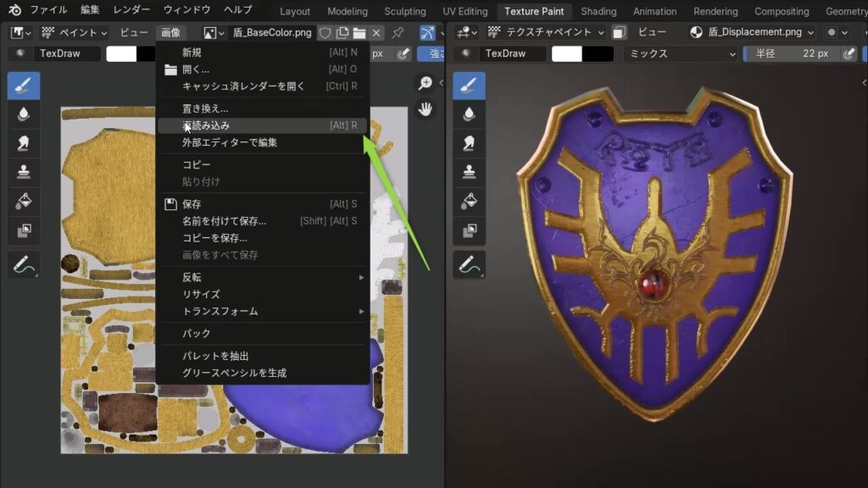Open the テクスチャペイント mode dropdown

(547, 33)
